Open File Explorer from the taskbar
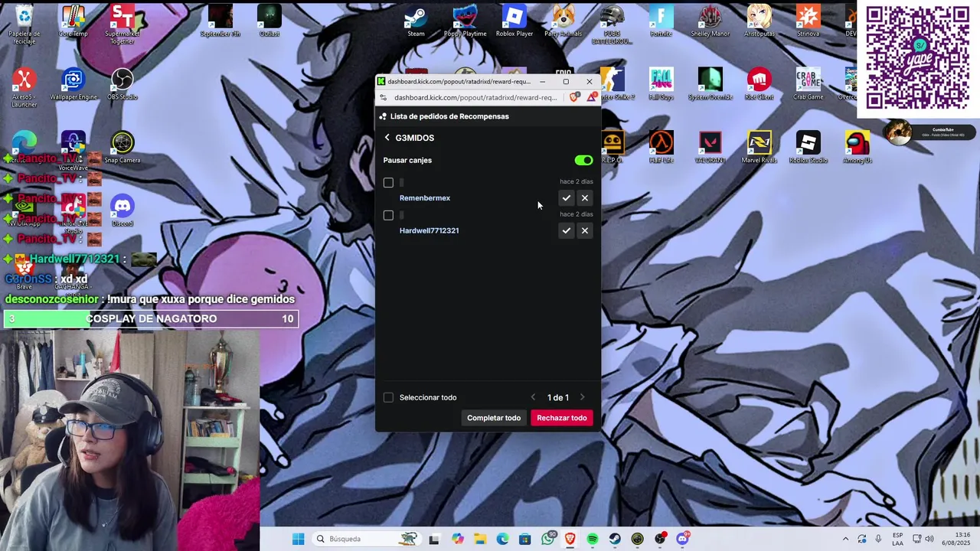 [x=480, y=539]
